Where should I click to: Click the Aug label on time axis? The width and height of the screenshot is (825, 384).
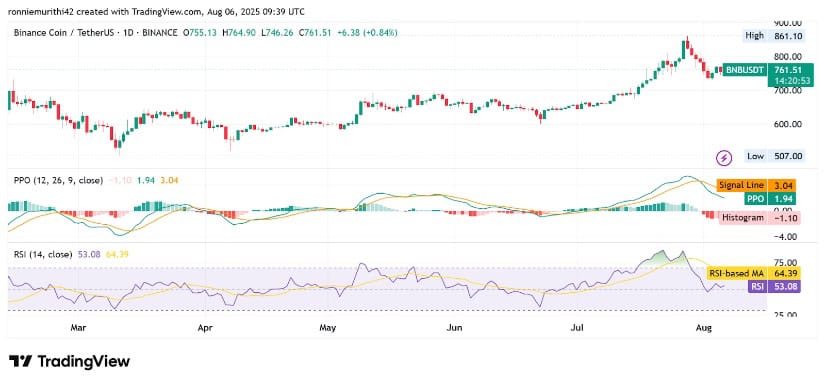pos(703,328)
